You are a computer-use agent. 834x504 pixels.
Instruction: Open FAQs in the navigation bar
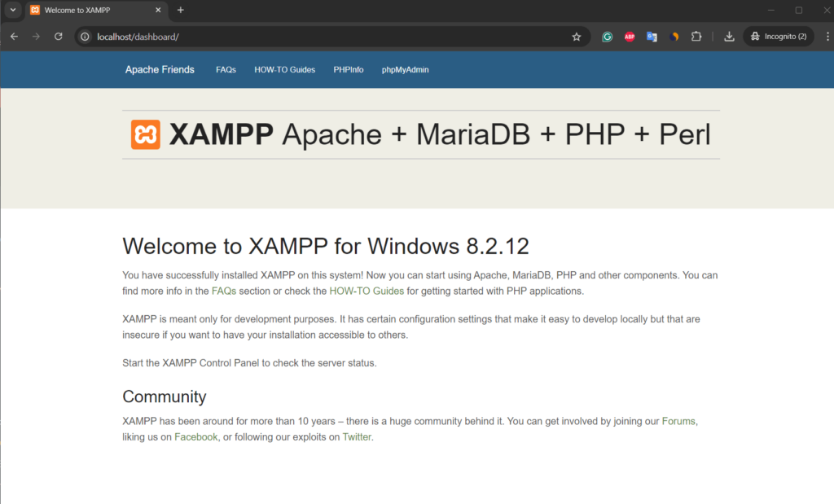pos(226,70)
